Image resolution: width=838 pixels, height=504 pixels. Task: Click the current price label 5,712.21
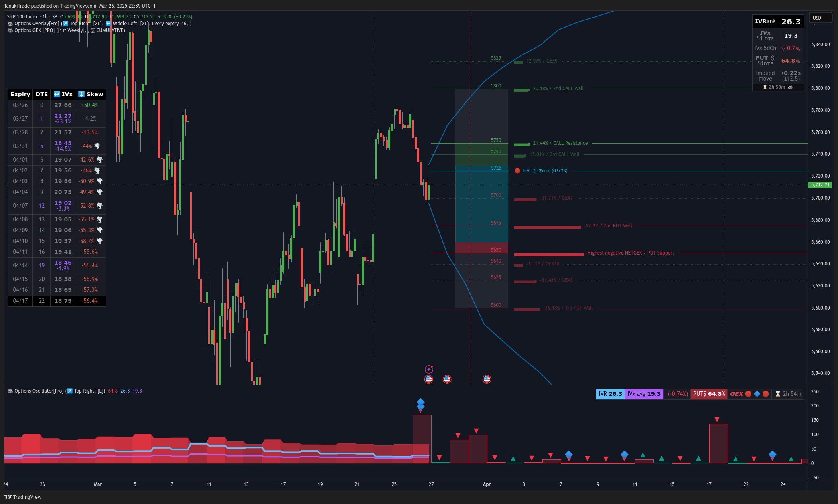(820, 185)
